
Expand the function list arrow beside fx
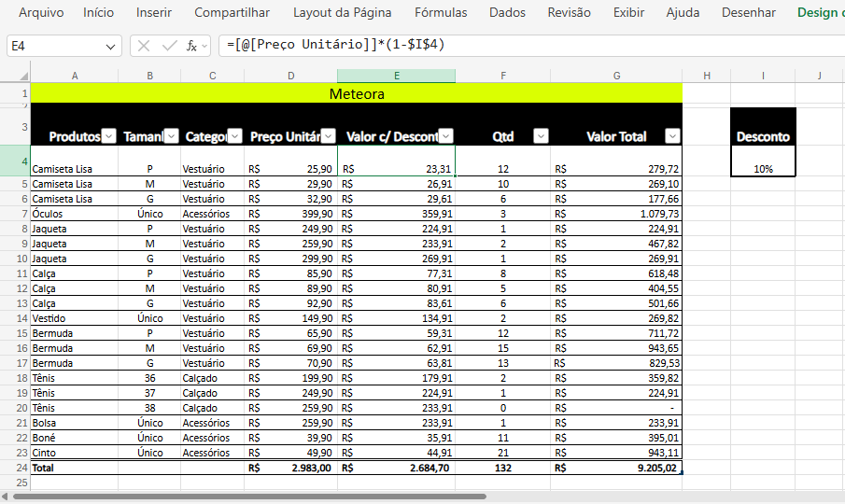(204, 47)
